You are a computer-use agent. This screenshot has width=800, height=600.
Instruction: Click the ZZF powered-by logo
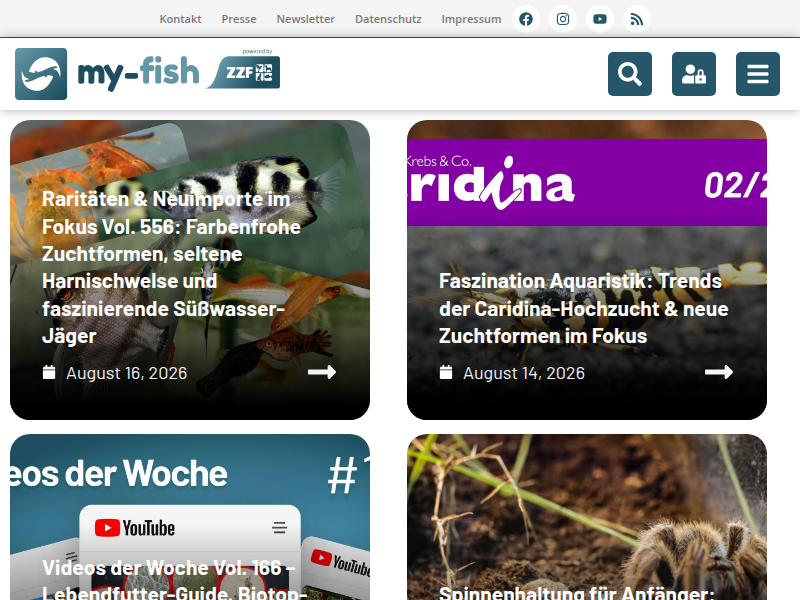244,70
